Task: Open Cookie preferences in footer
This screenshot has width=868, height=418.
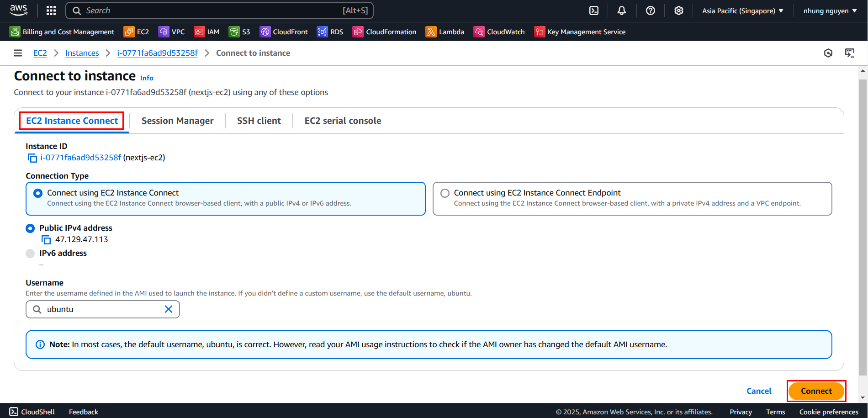Action: (x=829, y=412)
